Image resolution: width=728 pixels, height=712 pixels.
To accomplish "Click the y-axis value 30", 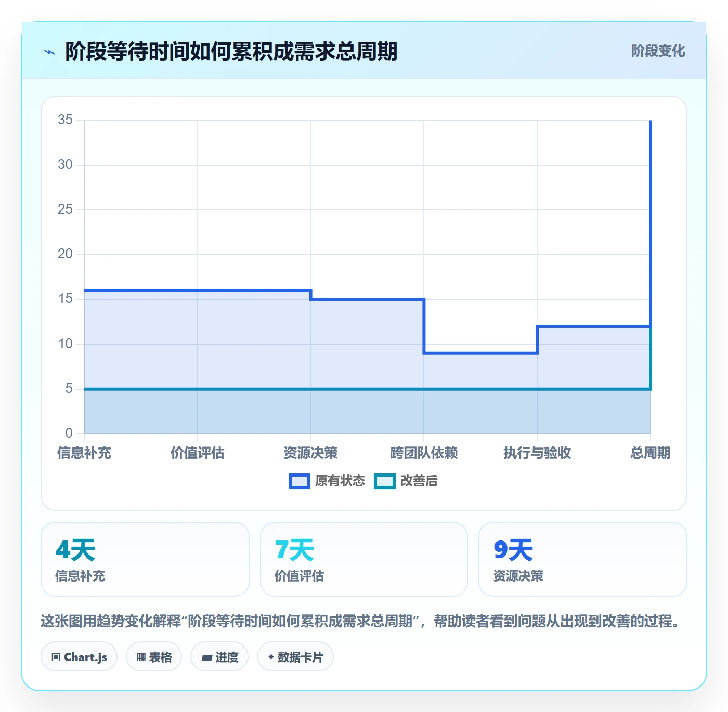I will 65,165.
